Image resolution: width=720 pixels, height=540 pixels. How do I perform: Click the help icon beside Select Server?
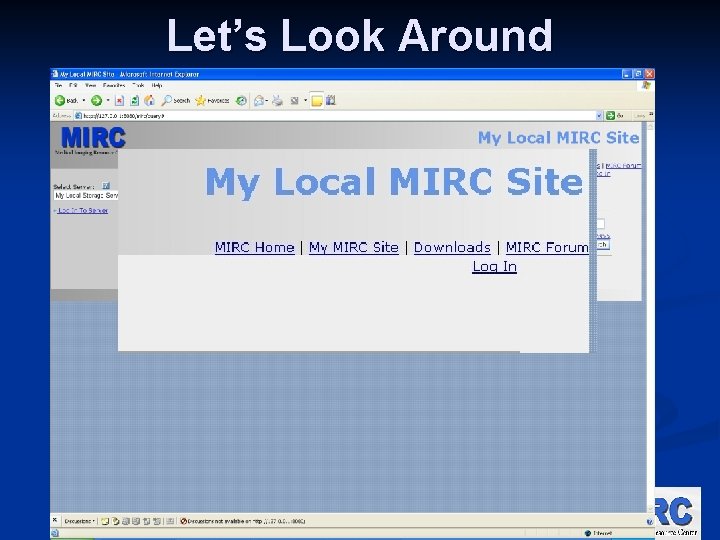click(106, 186)
